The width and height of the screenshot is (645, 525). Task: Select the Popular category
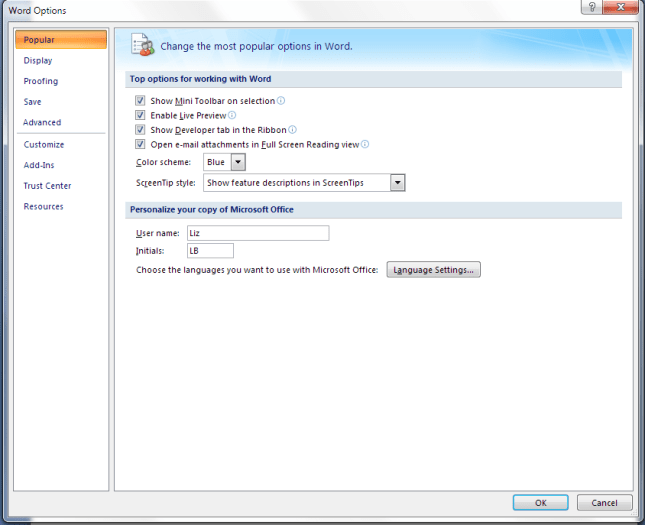61,39
